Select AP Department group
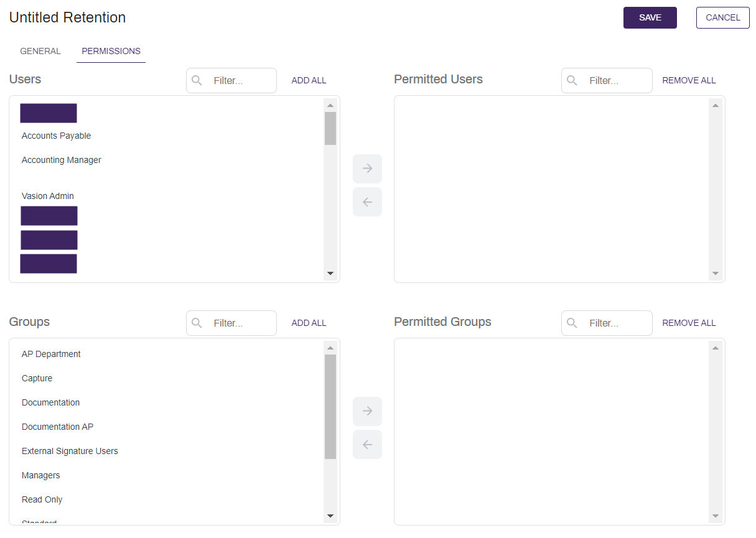756x538 pixels. [51, 354]
